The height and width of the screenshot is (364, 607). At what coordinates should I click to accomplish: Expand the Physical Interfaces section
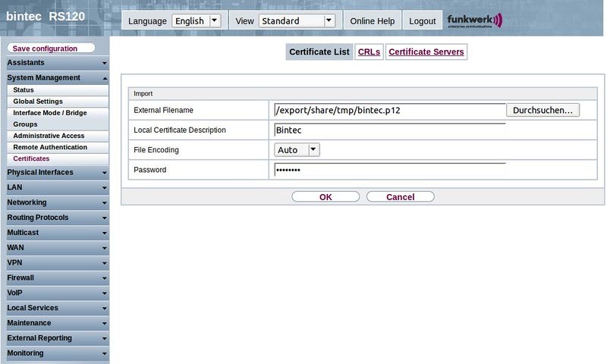pyautogui.click(x=55, y=172)
